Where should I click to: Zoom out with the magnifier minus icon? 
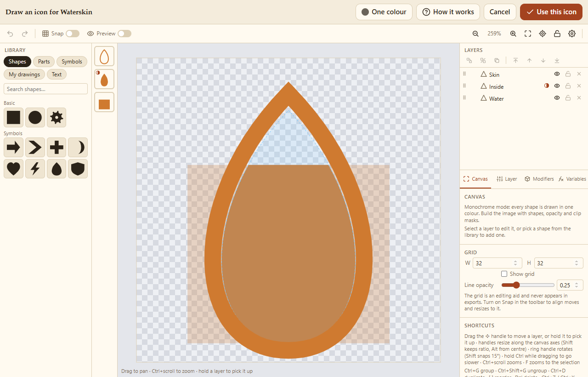point(475,34)
